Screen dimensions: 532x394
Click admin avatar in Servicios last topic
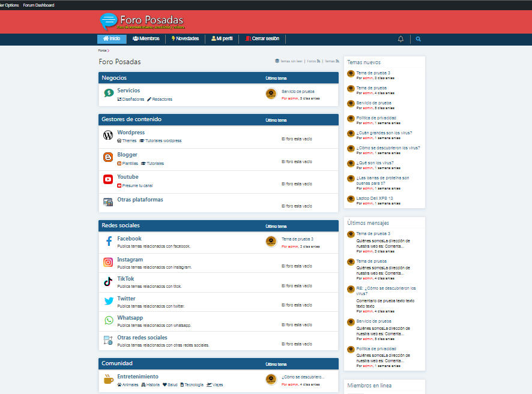[271, 94]
